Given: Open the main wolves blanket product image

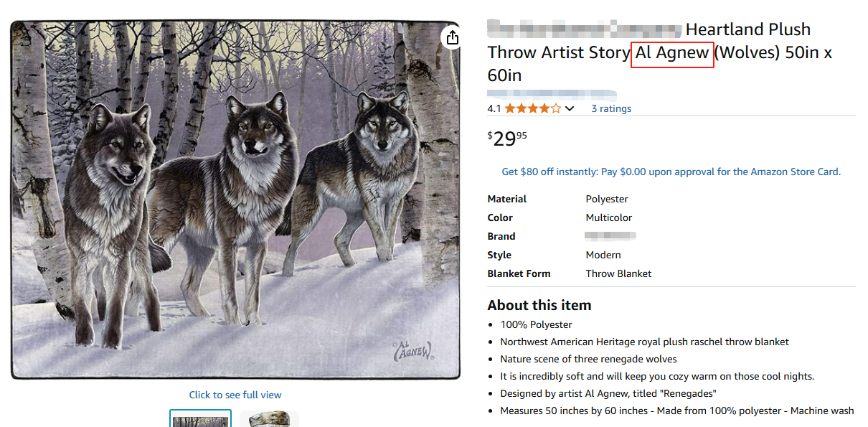Looking at the screenshot, I should coord(235,200).
